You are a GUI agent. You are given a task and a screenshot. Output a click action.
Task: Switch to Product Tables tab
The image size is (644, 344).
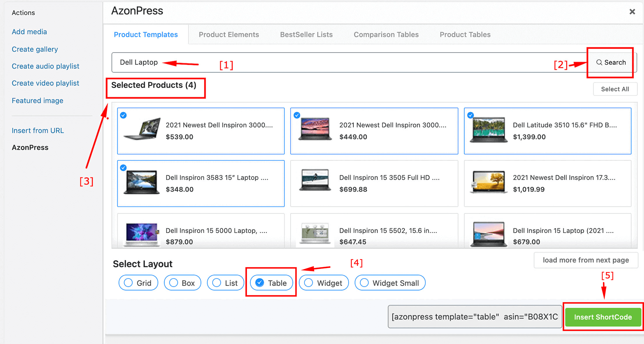coord(465,35)
